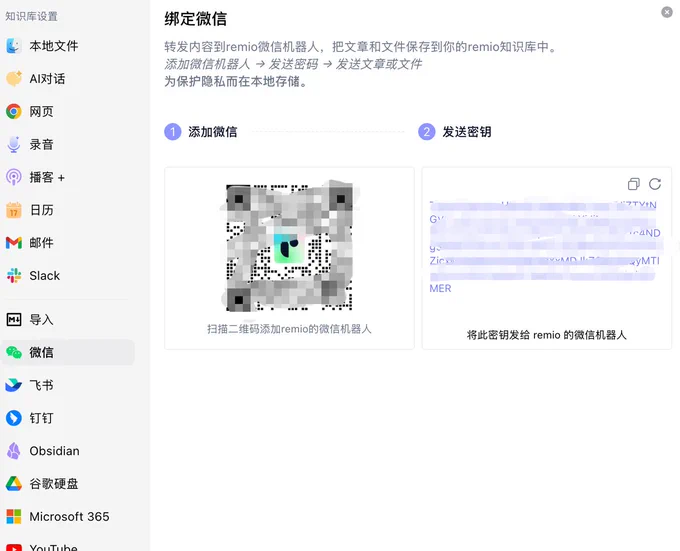Viewport: 680px width, 551px height.
Task: Open the 录音 section
Action: point(69,144)
